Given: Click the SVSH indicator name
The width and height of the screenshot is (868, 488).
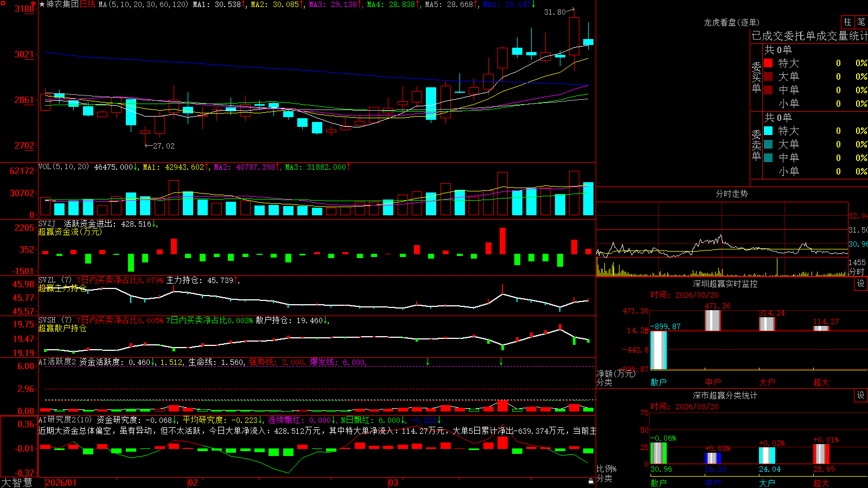Looking at the screenshot, I should [47, 320].
